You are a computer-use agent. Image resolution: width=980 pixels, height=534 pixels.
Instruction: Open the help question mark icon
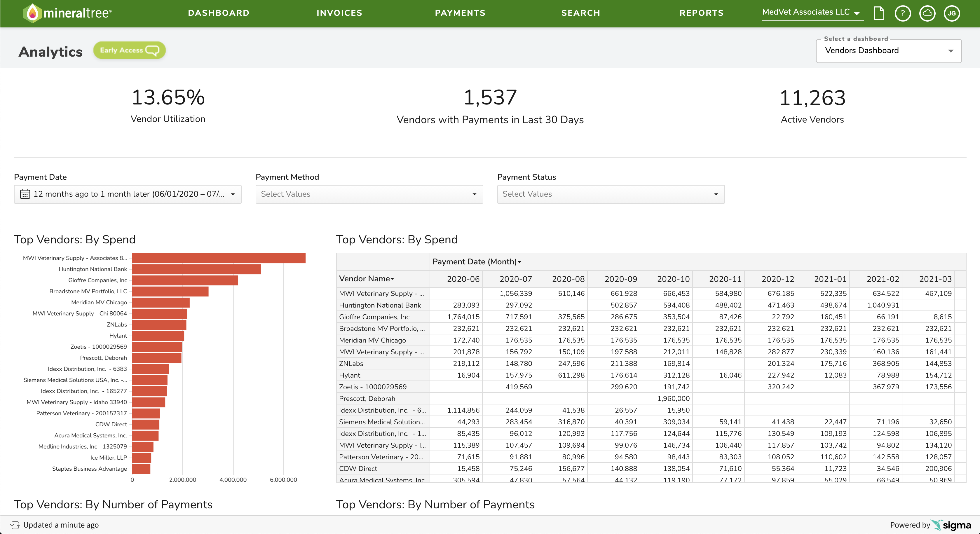coord(903,13)
